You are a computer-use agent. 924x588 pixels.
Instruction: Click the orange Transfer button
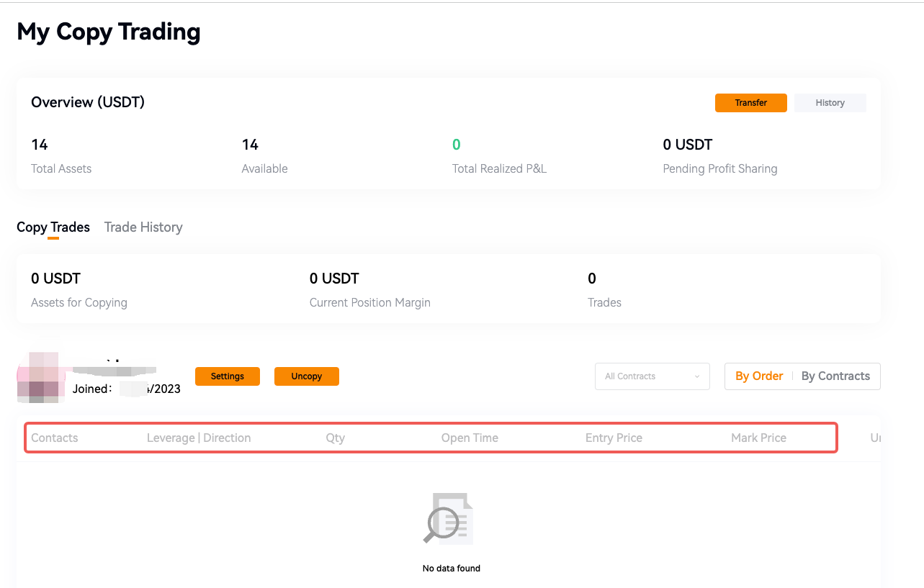[x=750, y=103]
